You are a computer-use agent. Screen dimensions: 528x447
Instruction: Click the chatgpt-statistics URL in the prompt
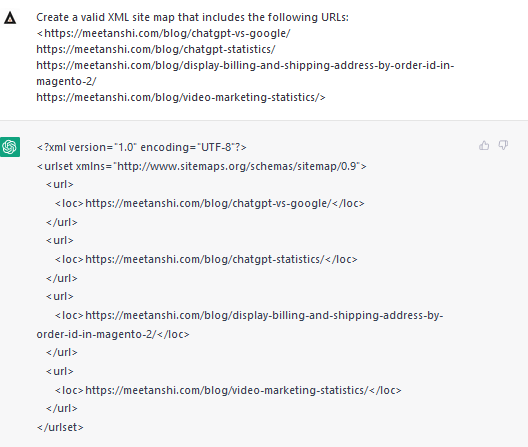[x=156, y=49]
